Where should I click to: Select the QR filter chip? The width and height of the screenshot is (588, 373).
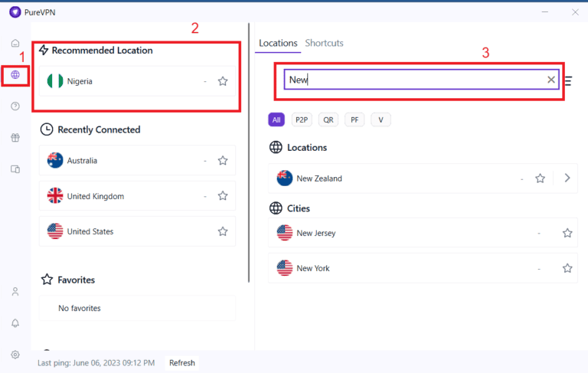[328, 119]
